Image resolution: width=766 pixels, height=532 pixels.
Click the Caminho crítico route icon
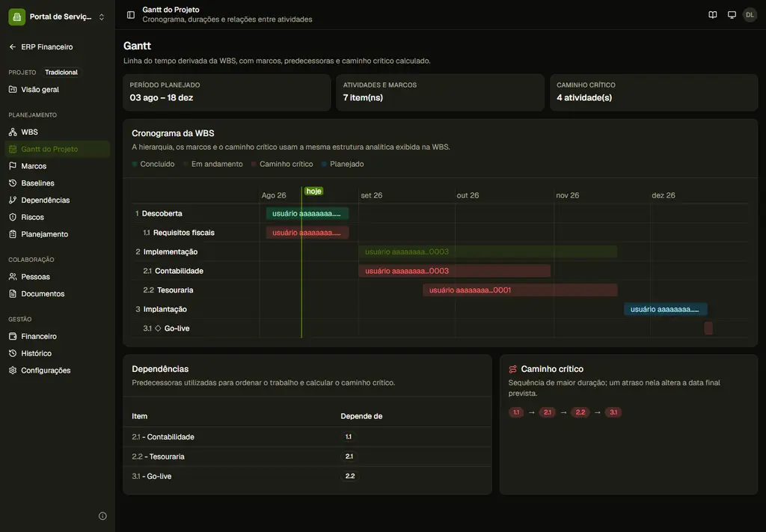click(x=512, y=370)
